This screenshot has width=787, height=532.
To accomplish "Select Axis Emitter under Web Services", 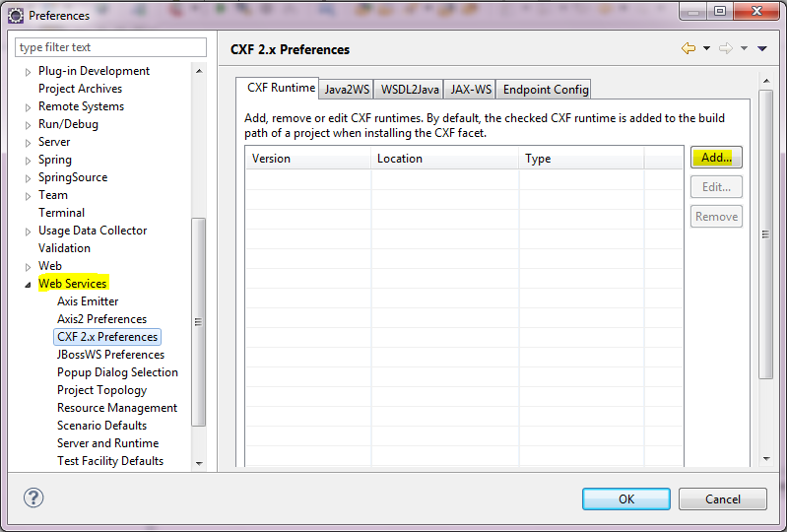I will (88, 301).
